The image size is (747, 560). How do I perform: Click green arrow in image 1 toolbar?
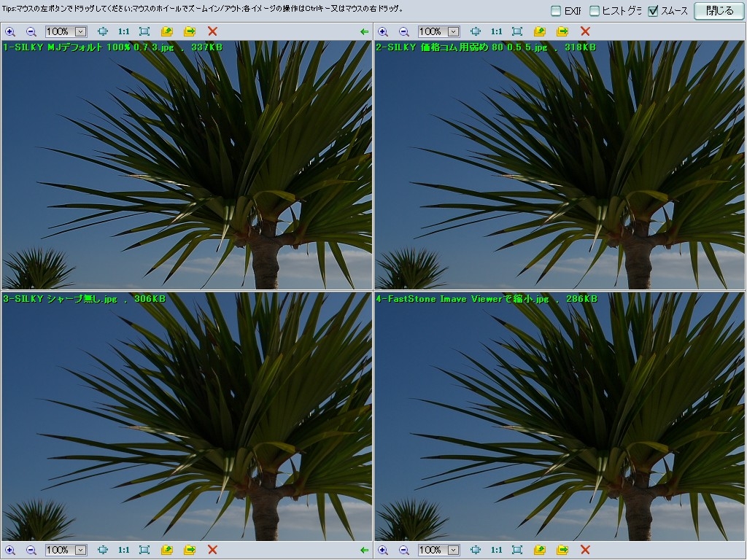(365, 32)
